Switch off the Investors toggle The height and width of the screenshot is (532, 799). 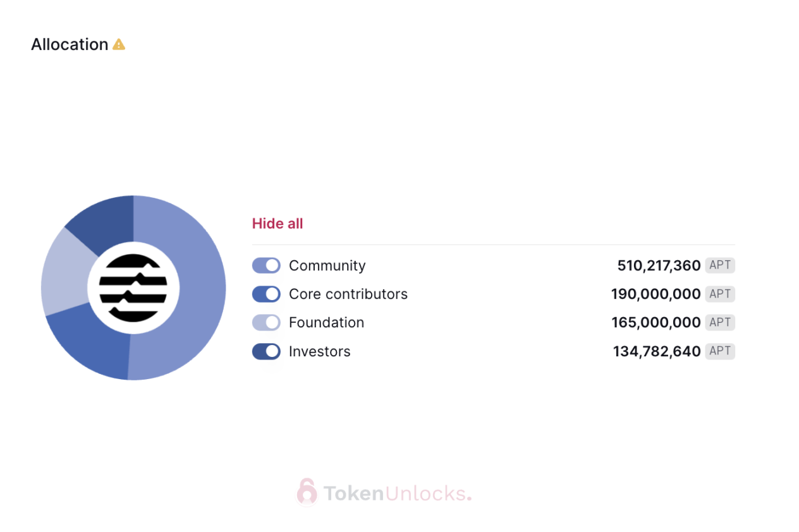266,351
